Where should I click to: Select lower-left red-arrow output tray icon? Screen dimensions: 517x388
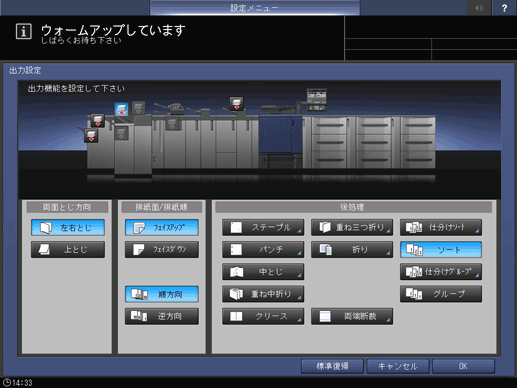coord(91,136)
